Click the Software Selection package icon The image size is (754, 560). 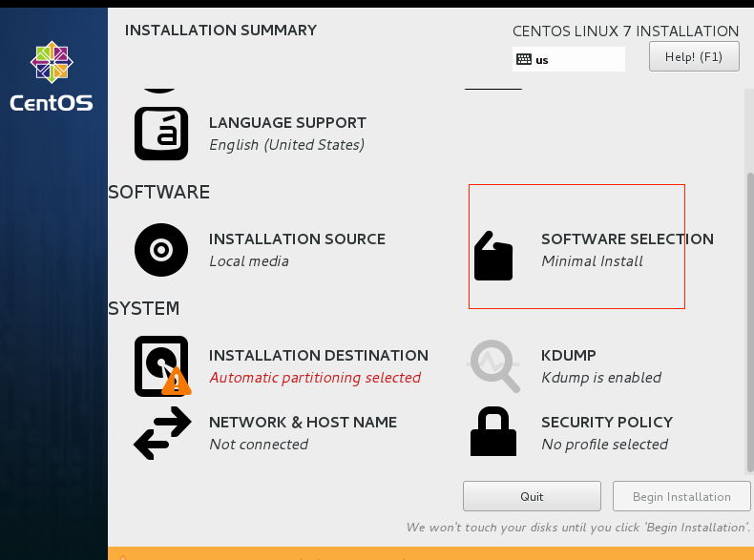[x=493, y=256]
